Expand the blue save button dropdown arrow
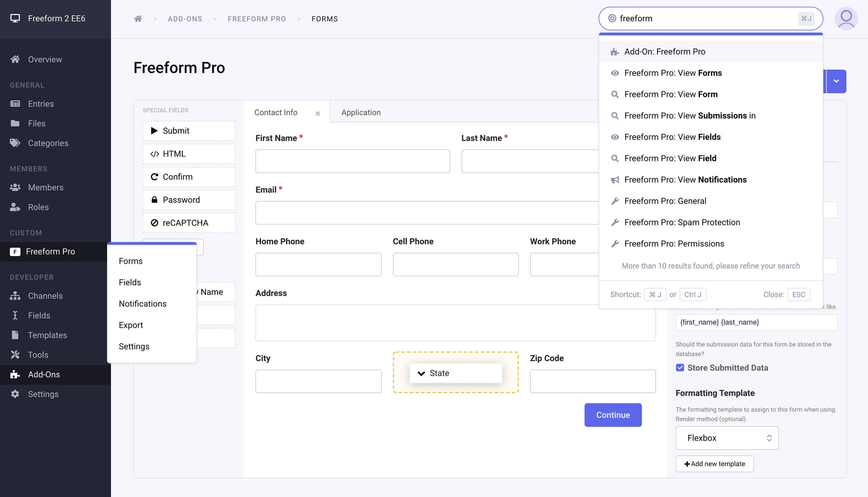 [x=836, y=81]
